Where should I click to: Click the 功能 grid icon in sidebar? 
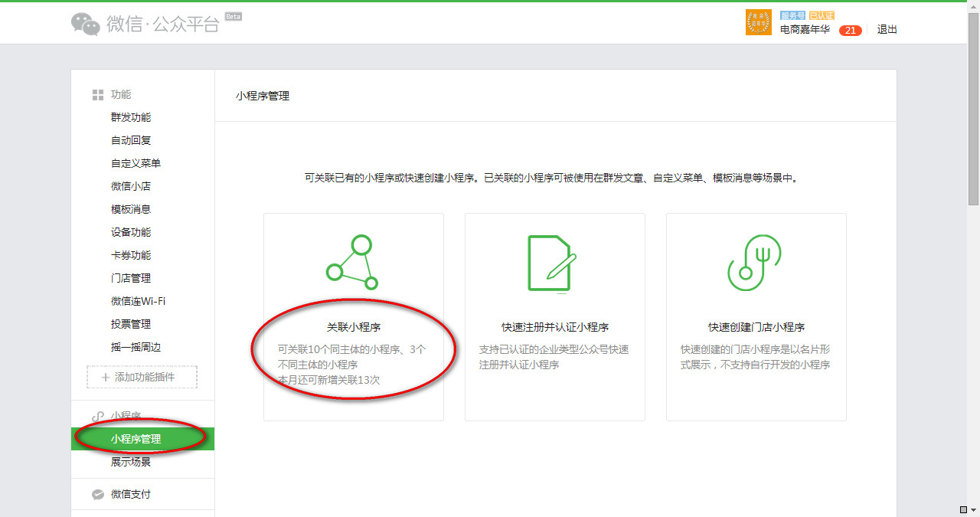point(97,95)
